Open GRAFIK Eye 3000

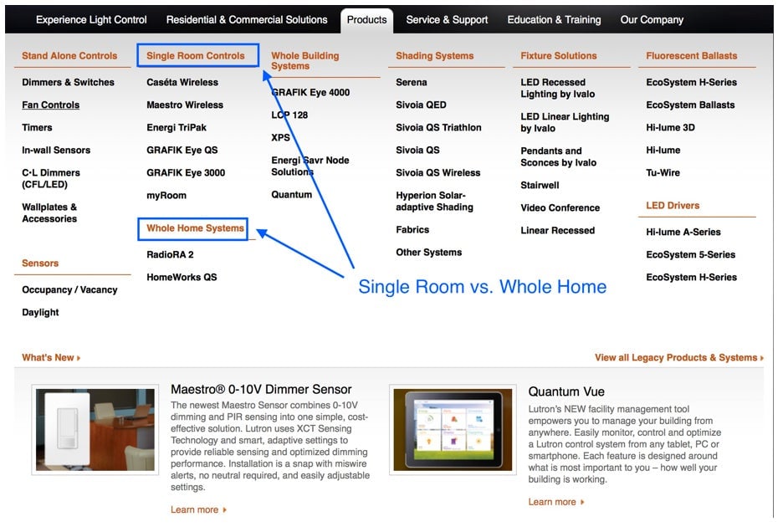(x=186, y=173)
